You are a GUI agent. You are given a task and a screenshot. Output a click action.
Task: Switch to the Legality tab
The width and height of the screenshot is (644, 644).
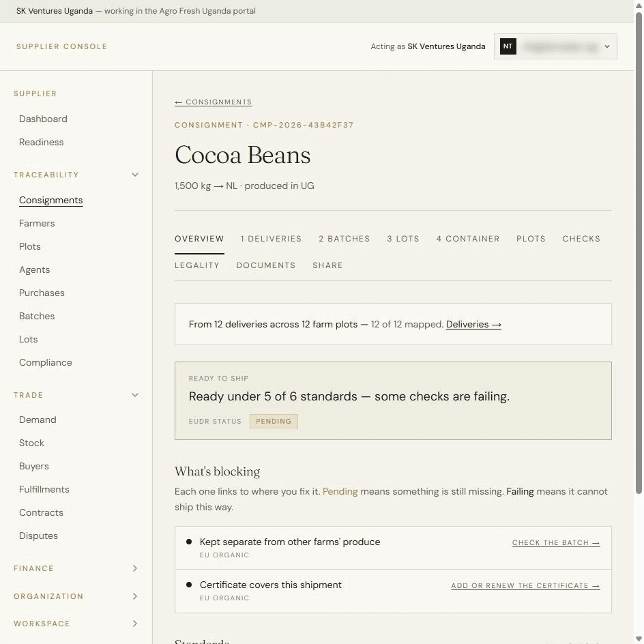tap(197, 265)
